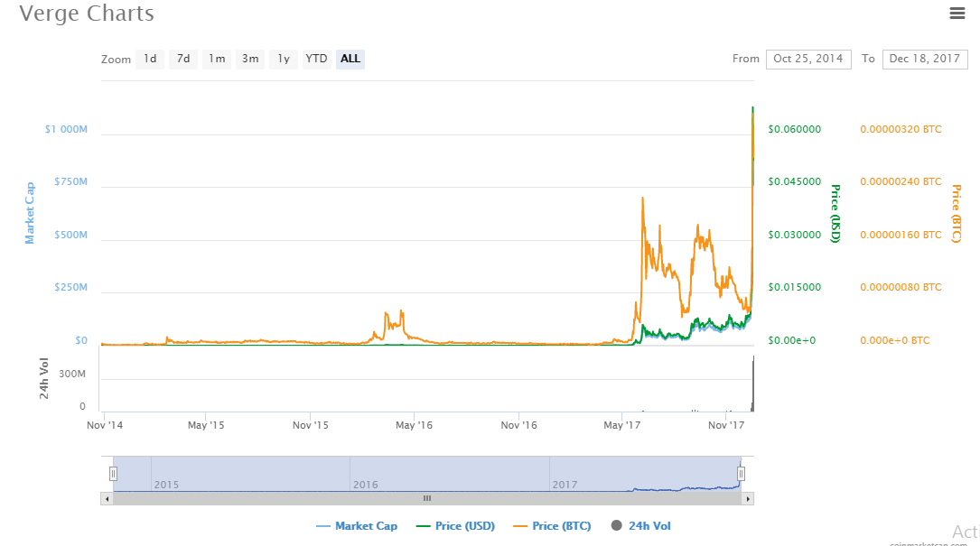Screen dimensions: 980x546
Task: Select the 1d zoom range
Action: pyautogui.click(x=150, y=59)
